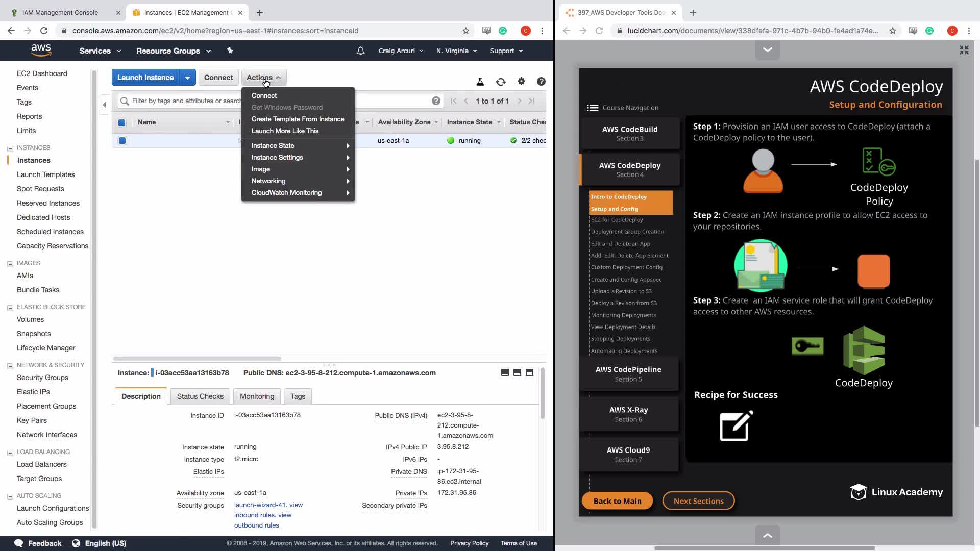The image size is (980, 551).
Task: Deselect the running instance row checkbox
Action: [122, 141]
